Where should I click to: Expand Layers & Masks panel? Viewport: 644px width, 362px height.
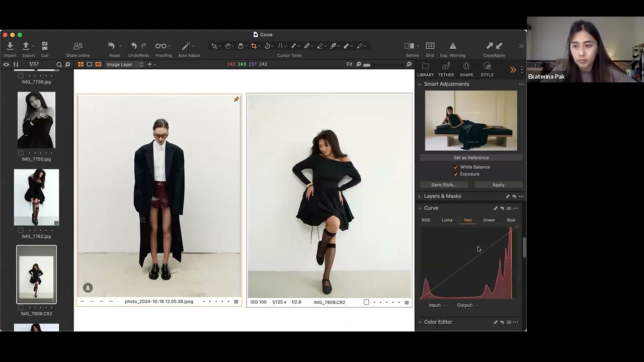click(420, 196)
